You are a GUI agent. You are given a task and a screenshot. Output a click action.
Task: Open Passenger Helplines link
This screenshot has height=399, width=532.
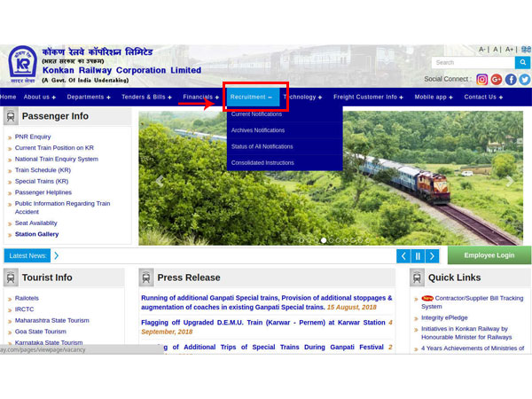43,192
